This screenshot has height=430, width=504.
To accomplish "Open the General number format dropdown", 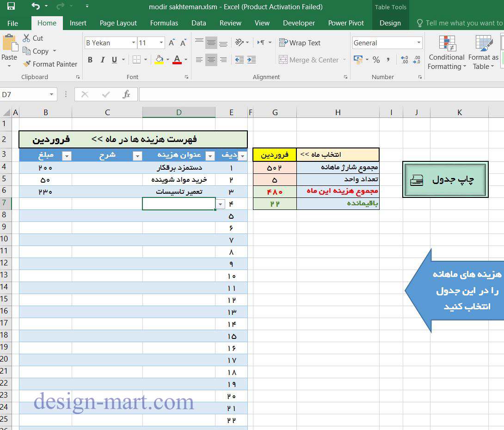I will 418,43.
